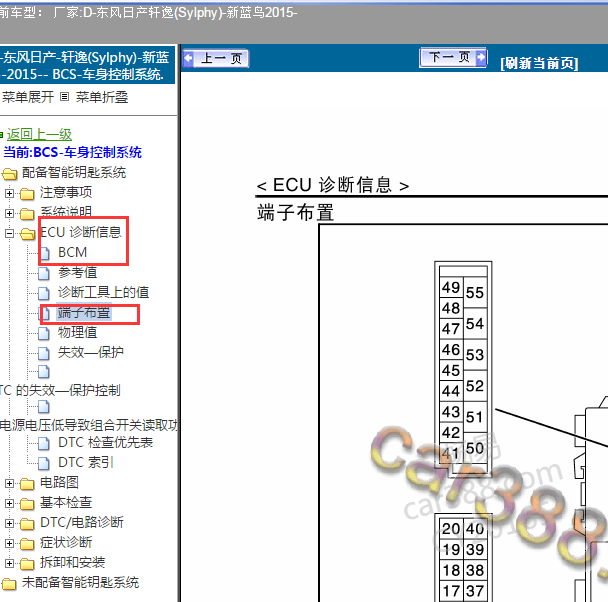Screen dimensions: 608x602
Task: Go to next page with 下一页 button
Action: [x=453, y=58]
